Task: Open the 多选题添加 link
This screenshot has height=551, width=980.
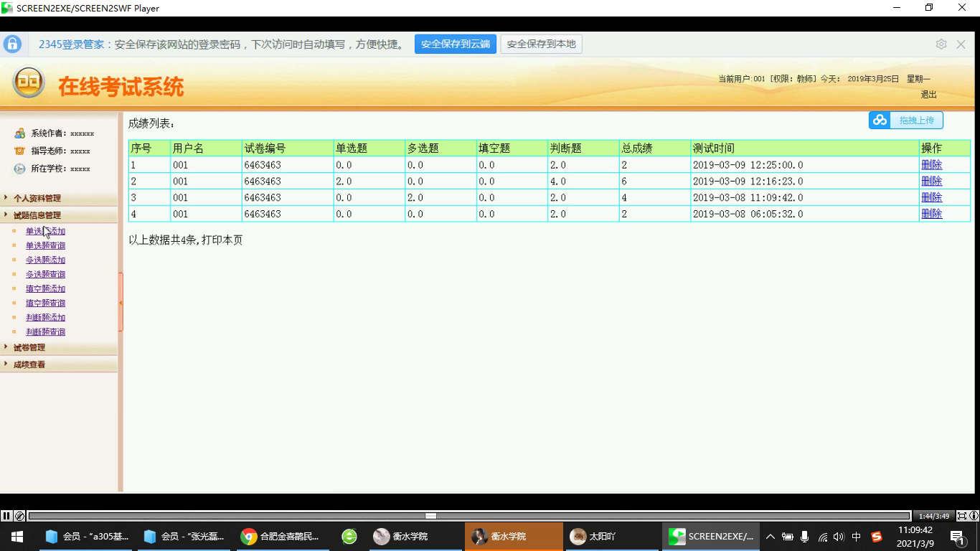Action: click(45, 260)
